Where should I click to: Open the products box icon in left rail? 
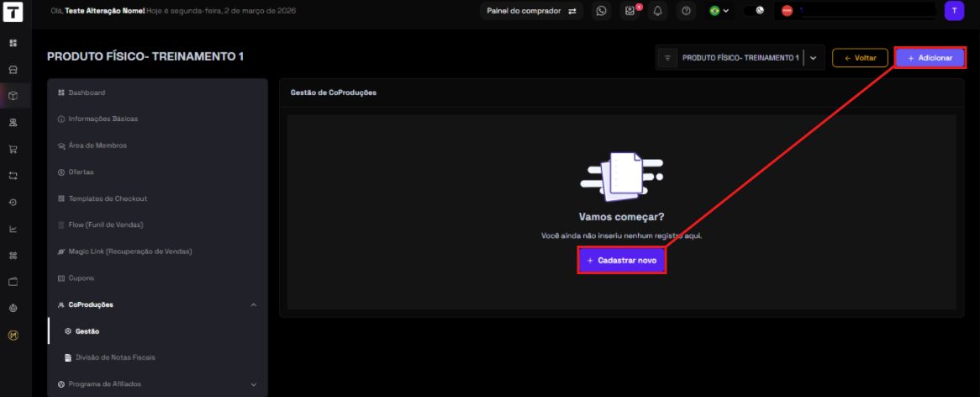pos(13,96)
